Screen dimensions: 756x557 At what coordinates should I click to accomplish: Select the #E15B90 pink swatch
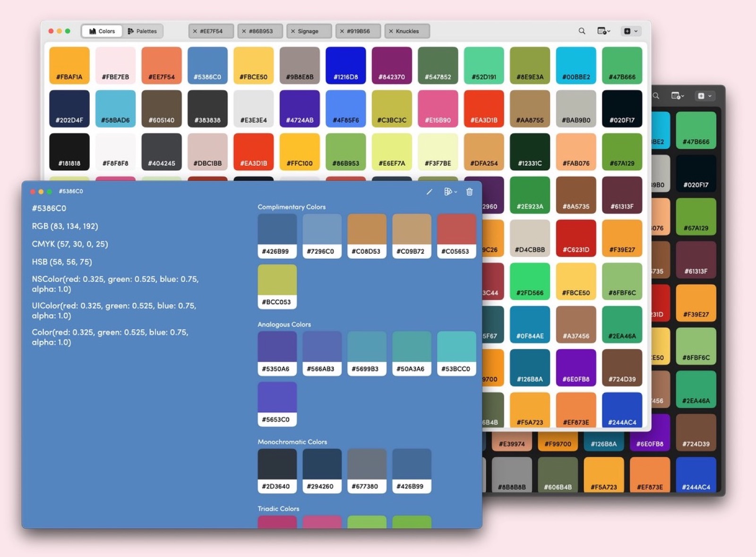[x=438, y=109]
